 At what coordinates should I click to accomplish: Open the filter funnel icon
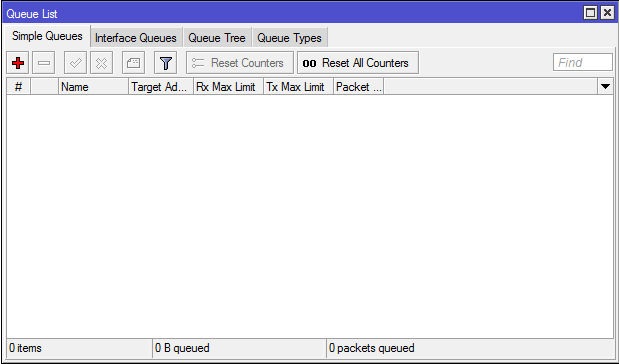coord(165,63)
